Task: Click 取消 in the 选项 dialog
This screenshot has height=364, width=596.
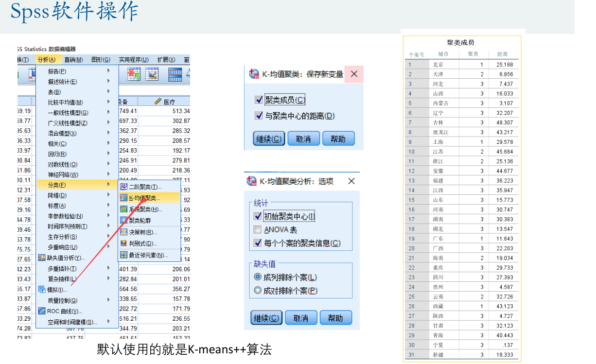Action: pos(301,318)
